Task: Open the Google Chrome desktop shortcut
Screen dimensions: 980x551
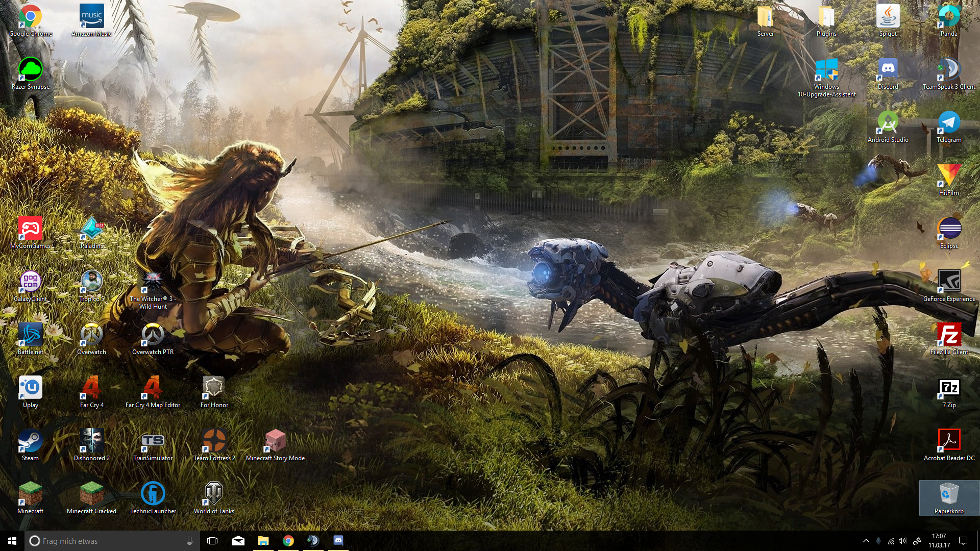Action: [31, 20]
